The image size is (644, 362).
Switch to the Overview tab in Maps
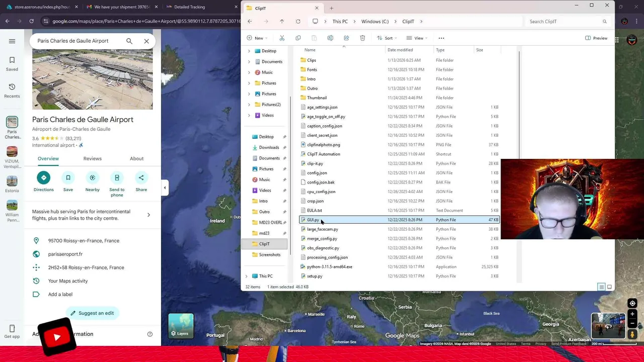pyautogui.click(x=48, y=158)
